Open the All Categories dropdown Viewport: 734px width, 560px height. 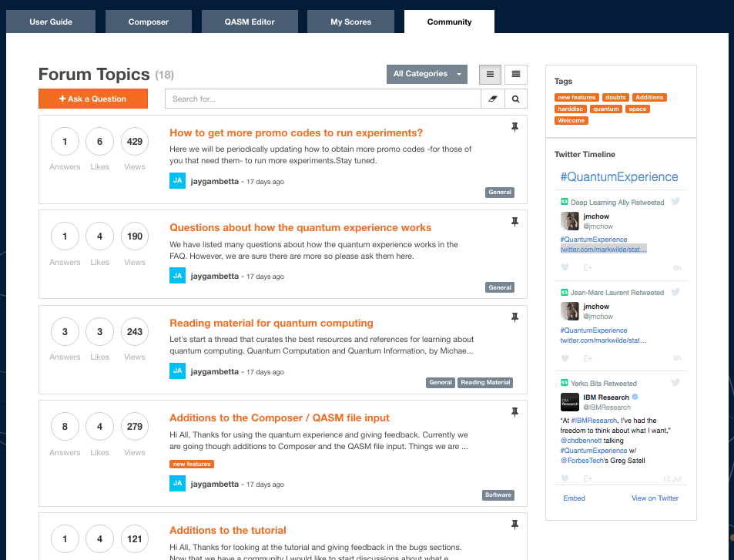click(427, 74)
